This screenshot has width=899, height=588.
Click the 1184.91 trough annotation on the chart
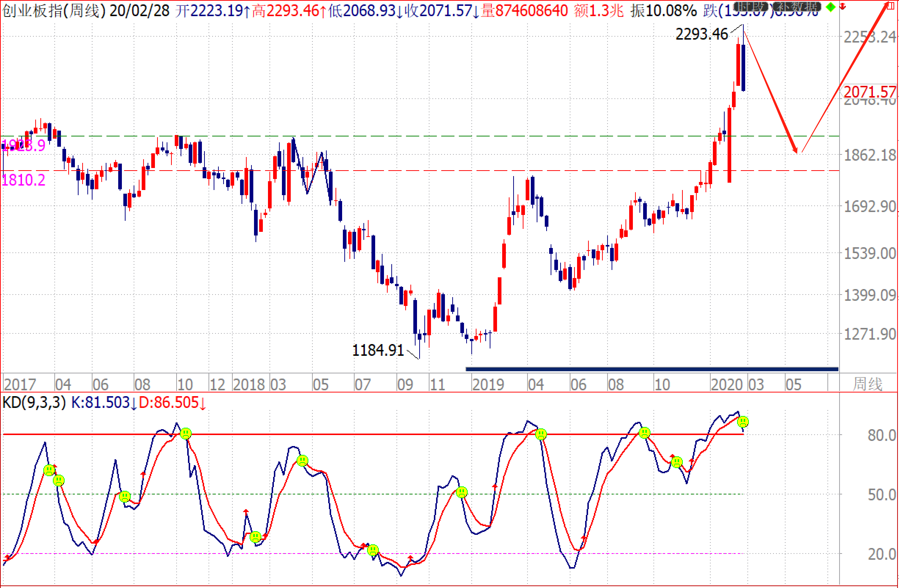coord(378,351)
